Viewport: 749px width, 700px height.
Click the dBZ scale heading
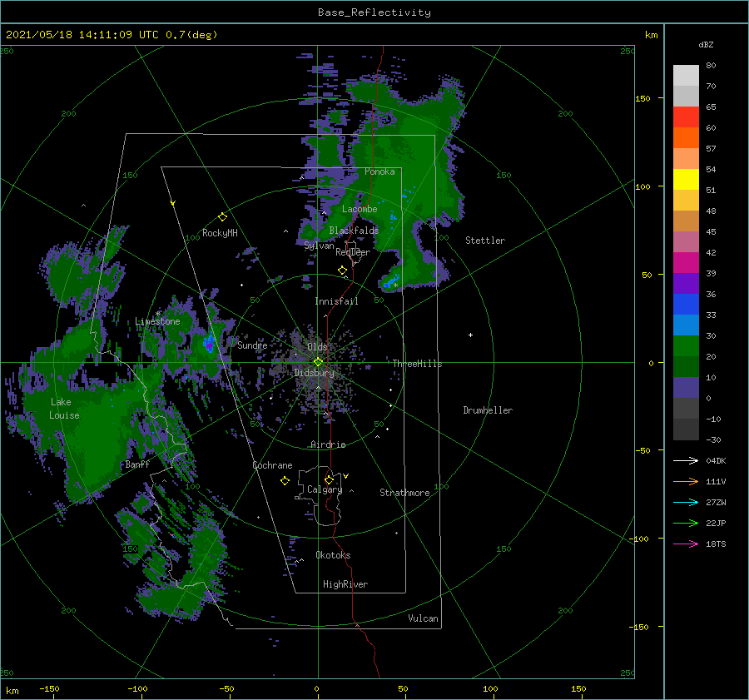click(x=706, y=44)
